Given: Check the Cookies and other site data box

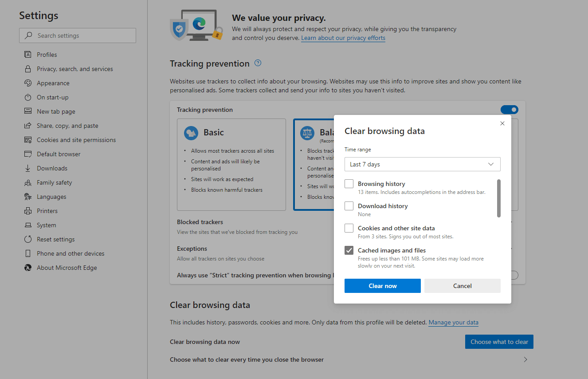Looking at the screenshot, I should pyautogui.click(x=349, y=228).
